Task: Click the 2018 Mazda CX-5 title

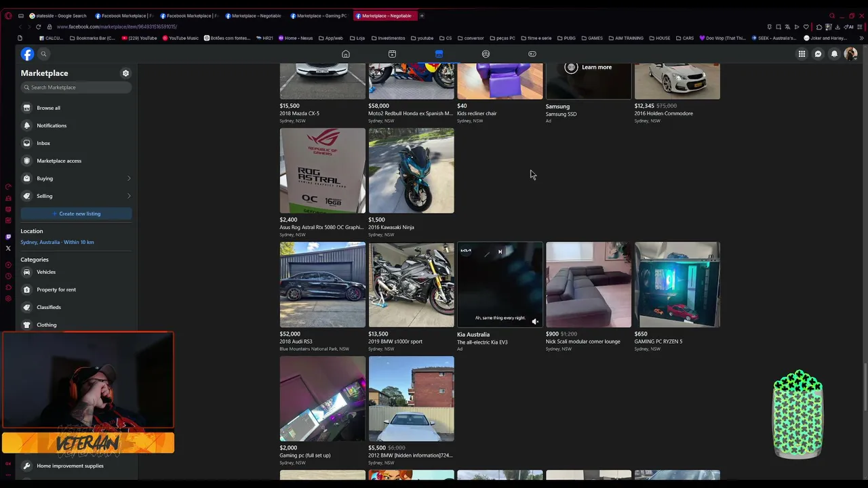Action: pyautogui.click(x=300, y=113)
